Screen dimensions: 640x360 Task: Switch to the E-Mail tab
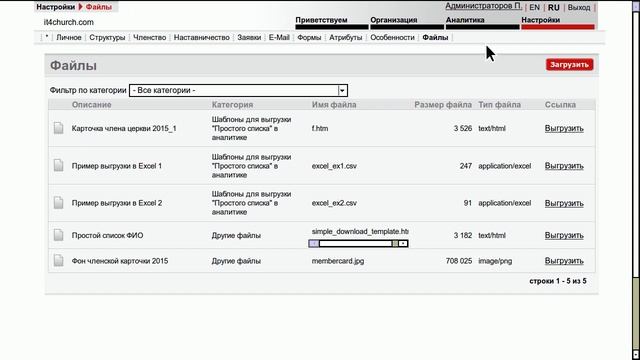[279, 38]
